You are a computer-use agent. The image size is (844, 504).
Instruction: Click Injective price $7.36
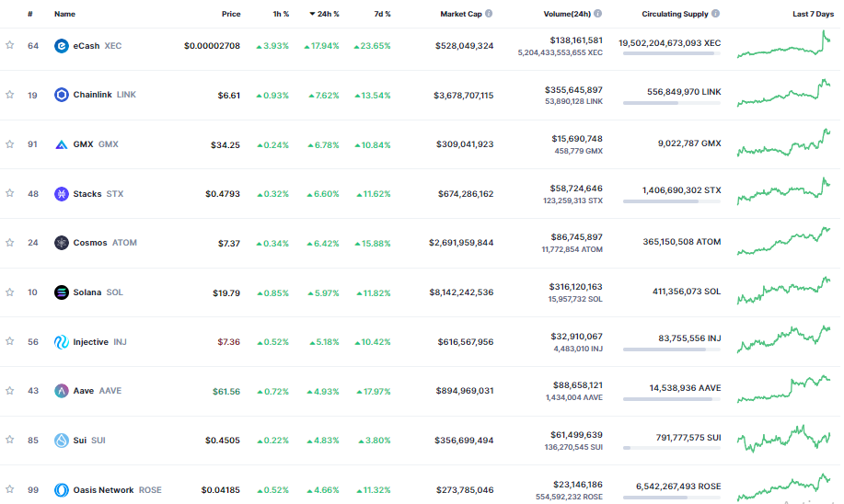[x=229, y=342]
